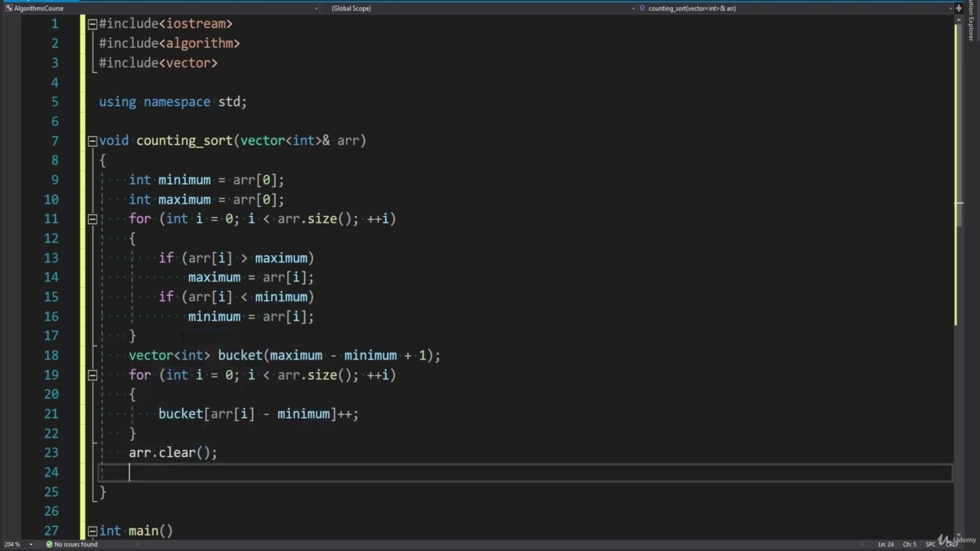The height and width of the screenshot is (551, 980).
Task: Collapse the first for loop at line 11
Action: (x=92, y=219)
